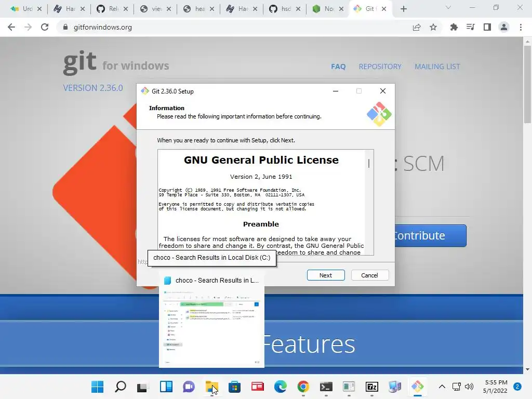Open 7-Zip on taskbar
The height and width of the screenshot is (399, 532).
(x=372, y=387)
